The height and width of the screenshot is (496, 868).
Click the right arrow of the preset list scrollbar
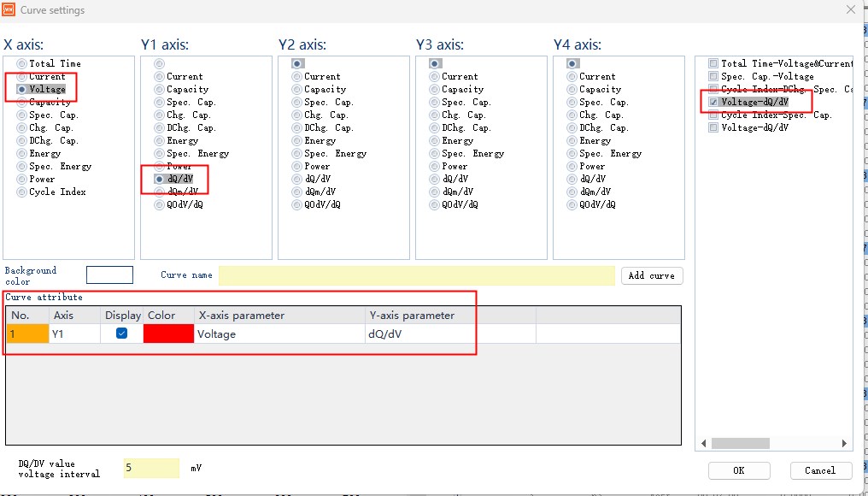pos(844,443)
